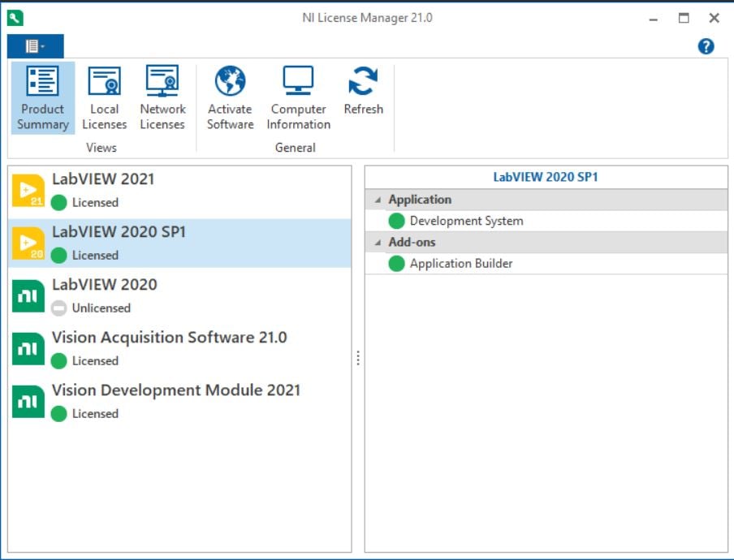Collapse the Application section
Image resolution: width=734 pixels, height=560 pixels.
378,200
